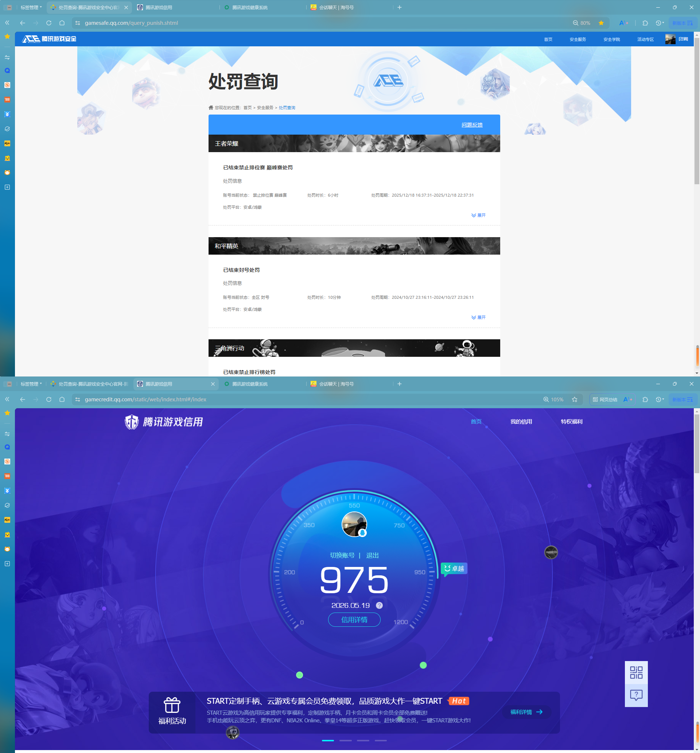Click sidebar add-plus icon in top window
This screenshot has height=753, width=700.
(x=7, y=187)
